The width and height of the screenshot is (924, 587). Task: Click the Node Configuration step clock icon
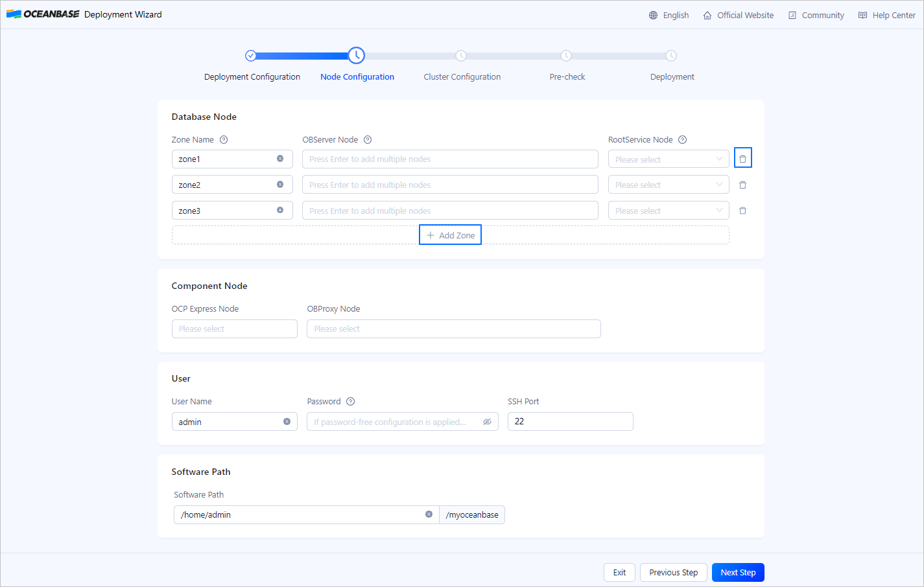click(356, 55)
